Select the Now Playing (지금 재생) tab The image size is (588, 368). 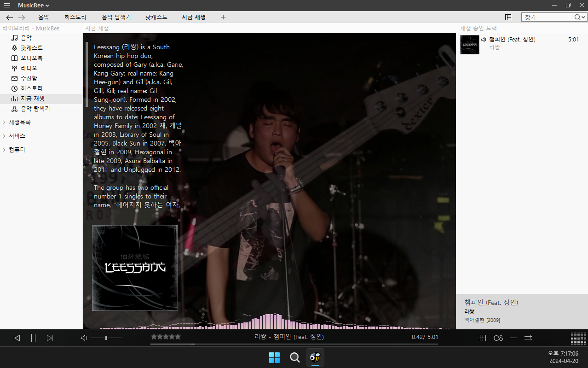[194, 17]
